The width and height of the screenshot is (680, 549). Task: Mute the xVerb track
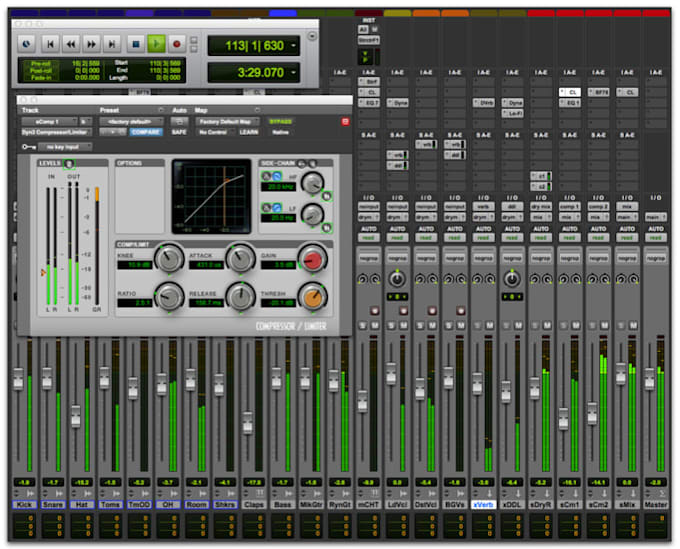489,325
